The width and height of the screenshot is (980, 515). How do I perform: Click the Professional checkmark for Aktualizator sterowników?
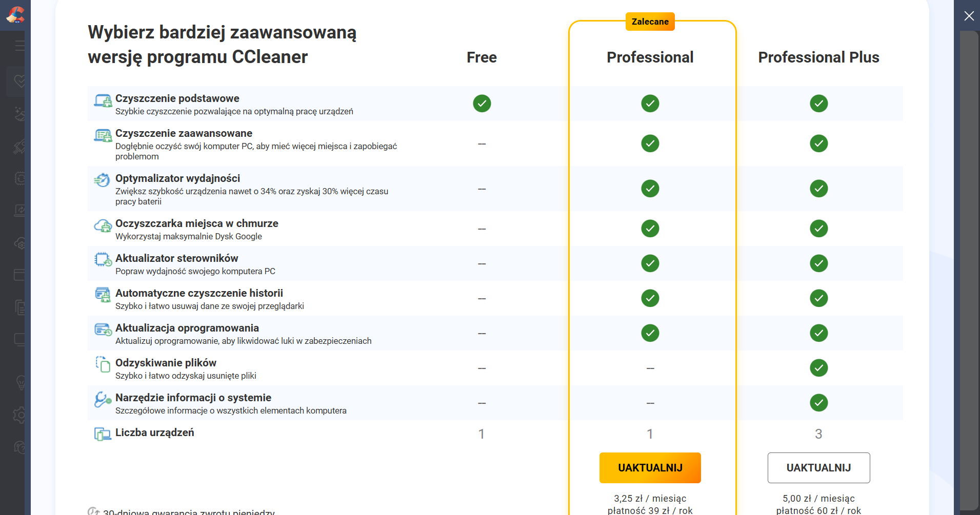pos(650,263)
